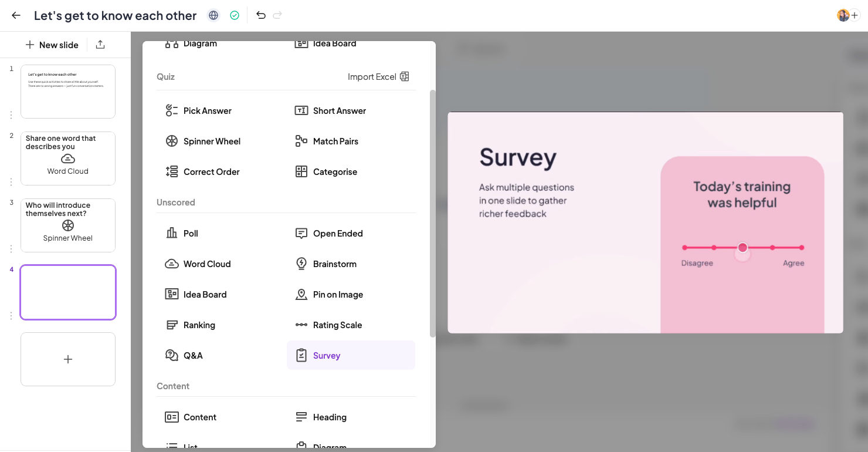This screenshot has width=868, height=452.
Task: Click the Short Answer text-box icon
Action: pos(301,110)
